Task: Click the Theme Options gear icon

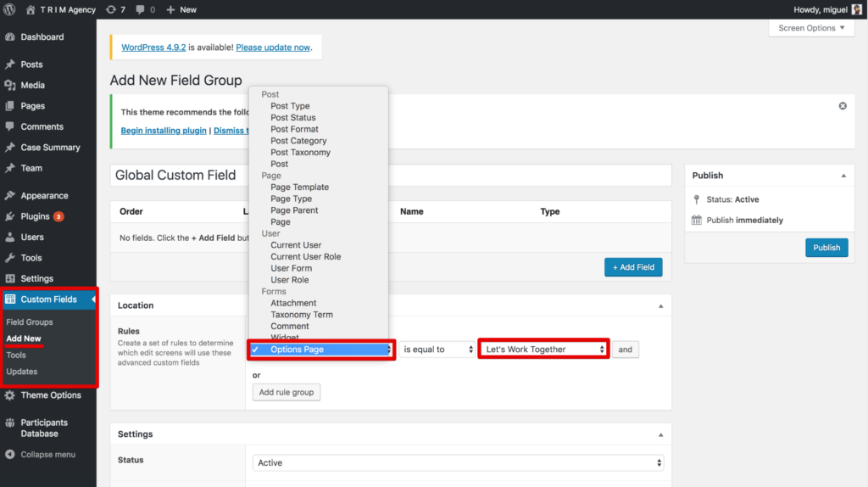Action: tap(10, 395)
